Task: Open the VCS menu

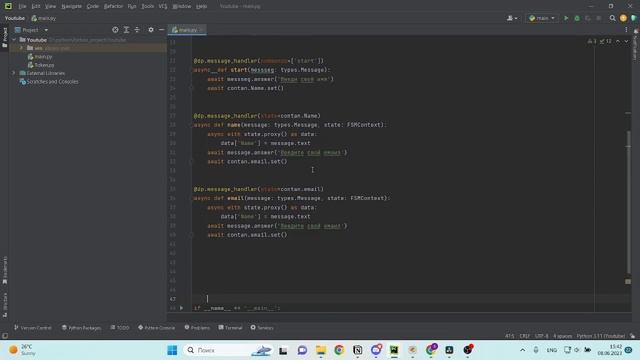Action: [x=163, y=6]
